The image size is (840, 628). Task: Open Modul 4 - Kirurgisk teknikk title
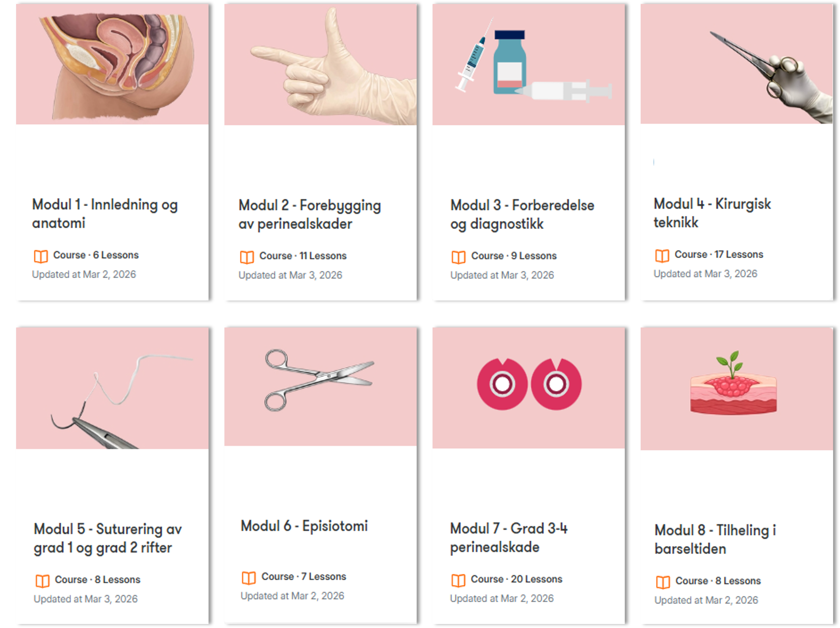[712, 213]
